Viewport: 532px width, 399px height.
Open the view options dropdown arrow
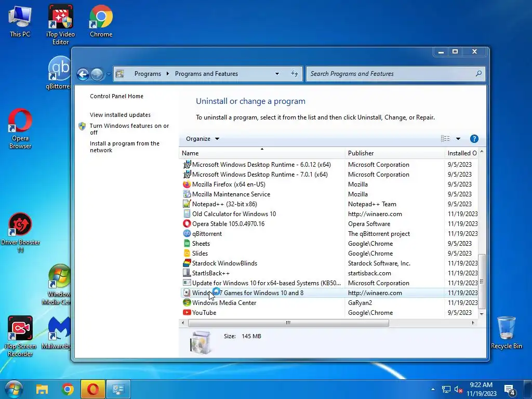coord(458,139)
